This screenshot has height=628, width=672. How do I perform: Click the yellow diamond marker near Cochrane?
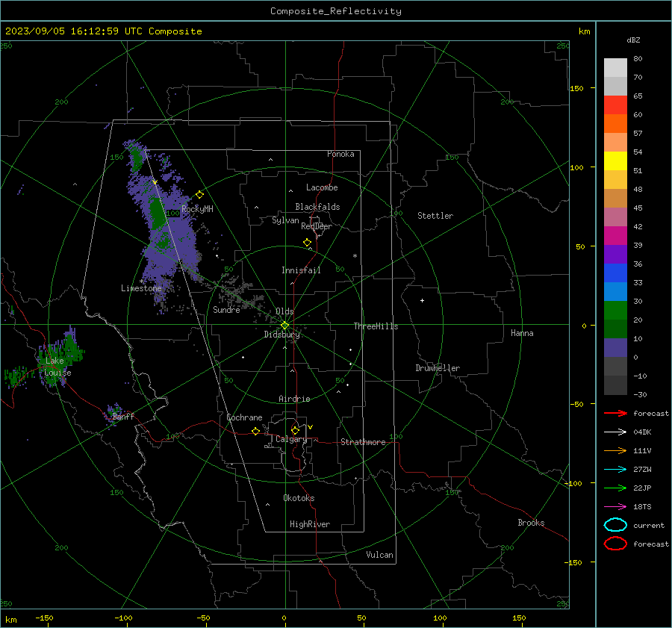256,431
